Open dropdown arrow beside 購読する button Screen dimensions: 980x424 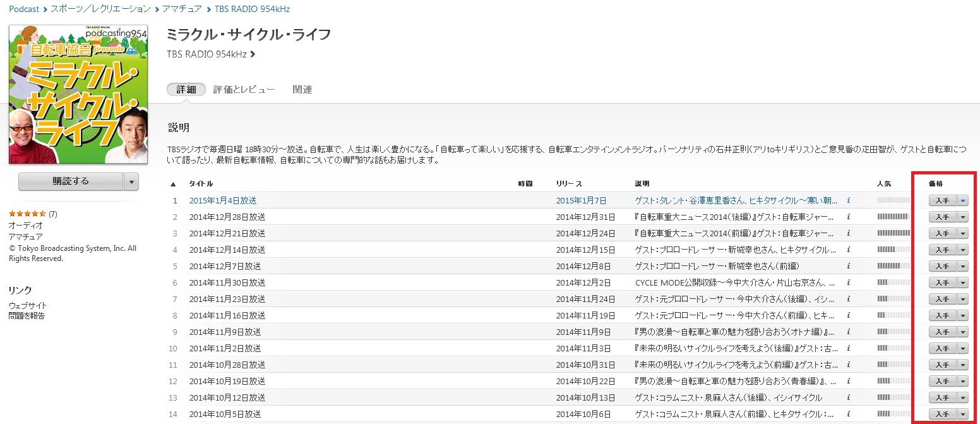pos(131,181)
